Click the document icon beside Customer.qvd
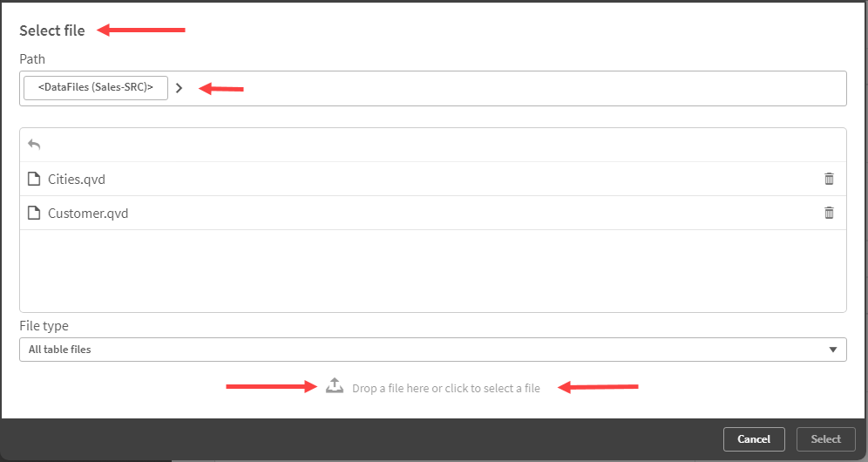This screenshot has height=462, width=868. [x=34, y=213]
